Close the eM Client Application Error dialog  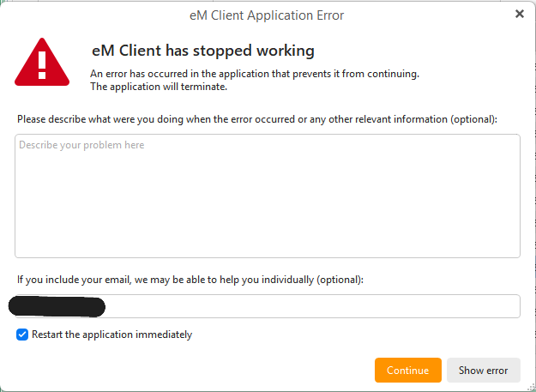pyautogui.click(x=519, y=14)
